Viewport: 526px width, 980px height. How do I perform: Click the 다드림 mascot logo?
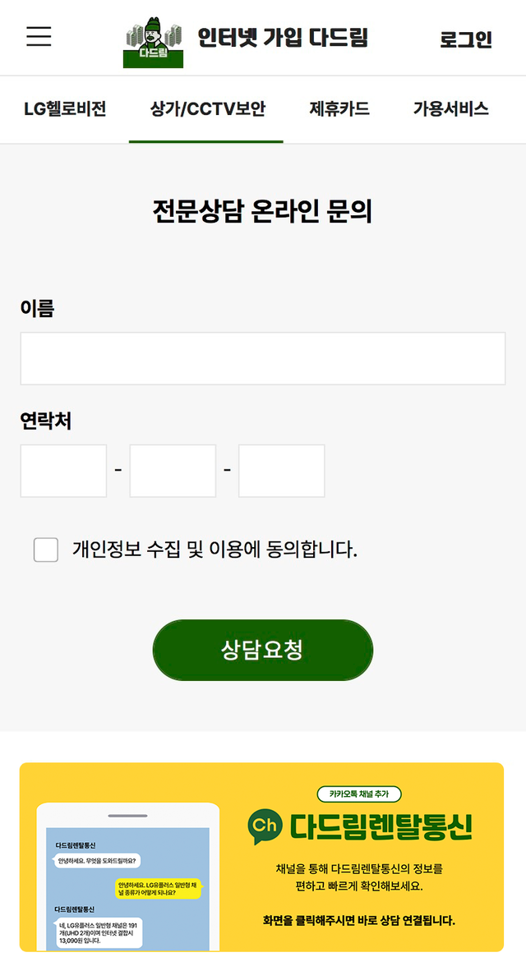point(153,43)
